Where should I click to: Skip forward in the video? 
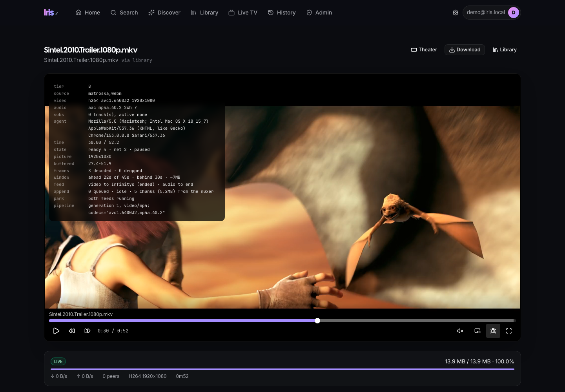[87, 331]
